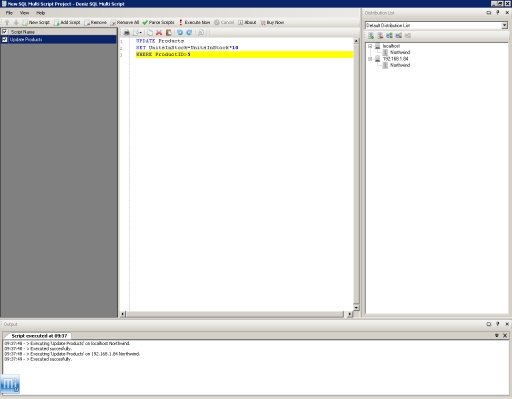Click the editor scroll right arrow
The height and width of the screenshot is (399, 512).
tap(349, 314)
